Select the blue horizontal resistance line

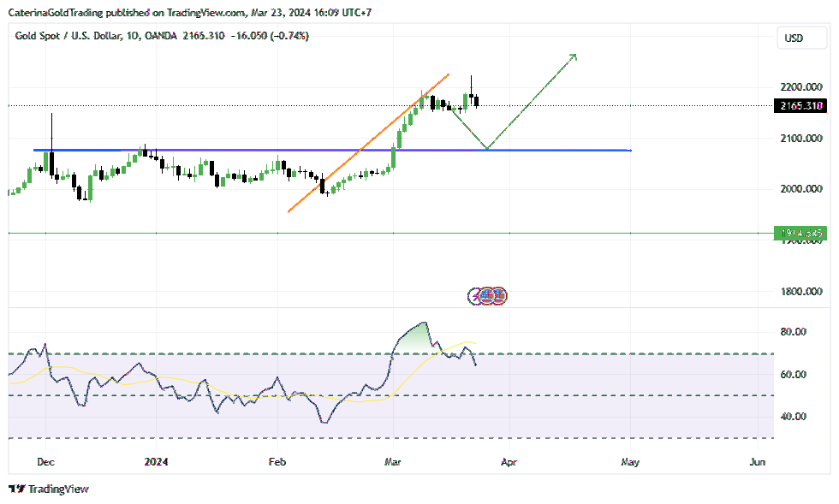tap(332, 151)
